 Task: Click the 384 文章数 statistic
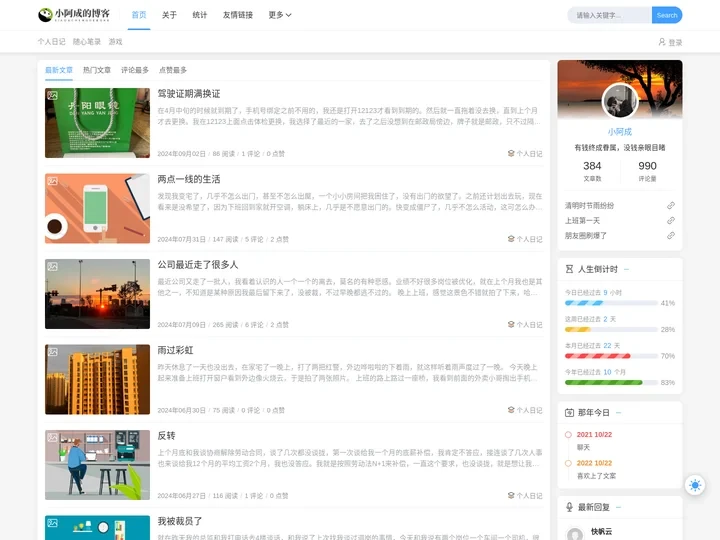[592, 171]
